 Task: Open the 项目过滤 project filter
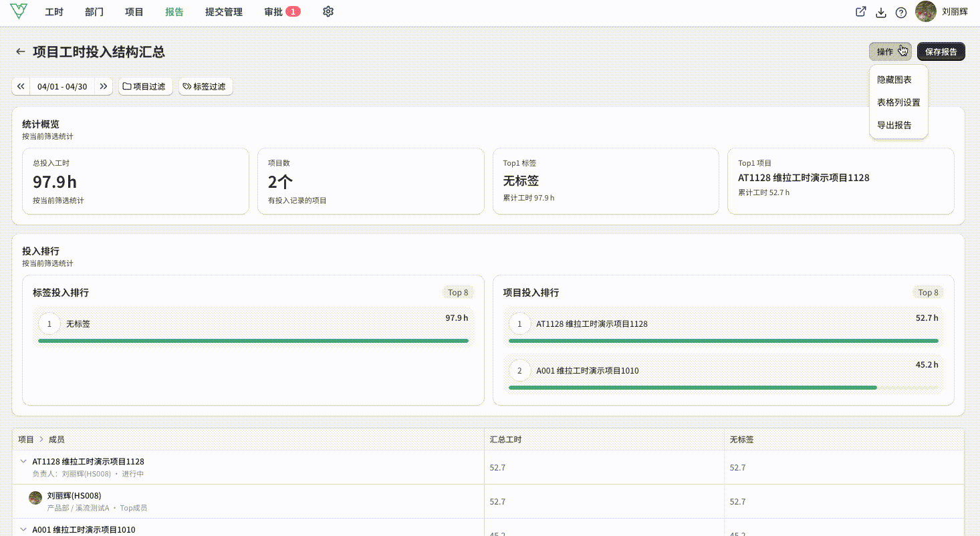pos(146,86)
